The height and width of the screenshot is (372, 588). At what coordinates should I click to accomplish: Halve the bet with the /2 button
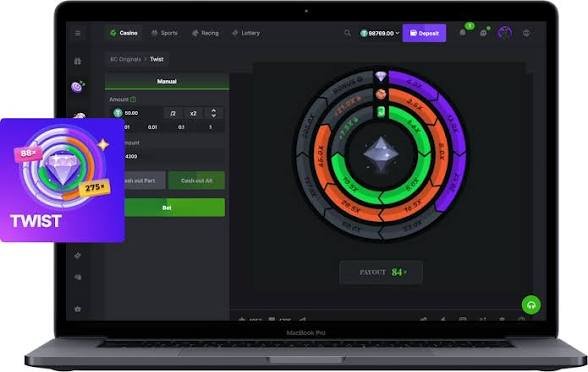pos(173,113)
